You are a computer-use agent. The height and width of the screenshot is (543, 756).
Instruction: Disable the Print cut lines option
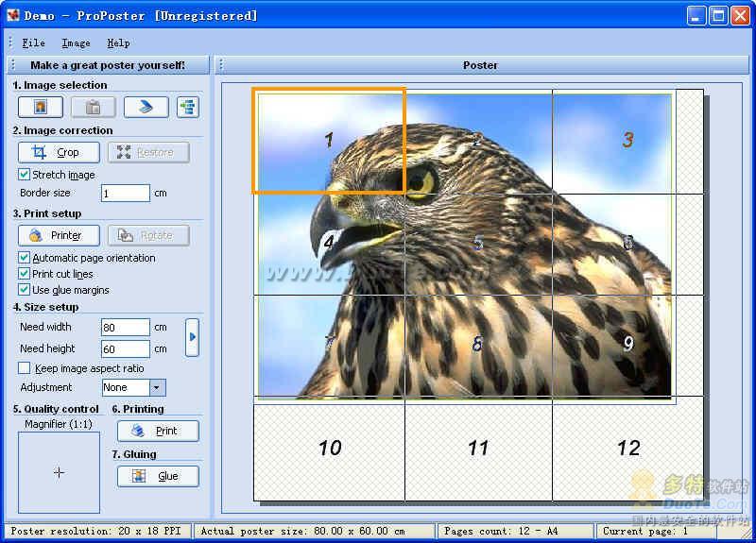[25, 274]
